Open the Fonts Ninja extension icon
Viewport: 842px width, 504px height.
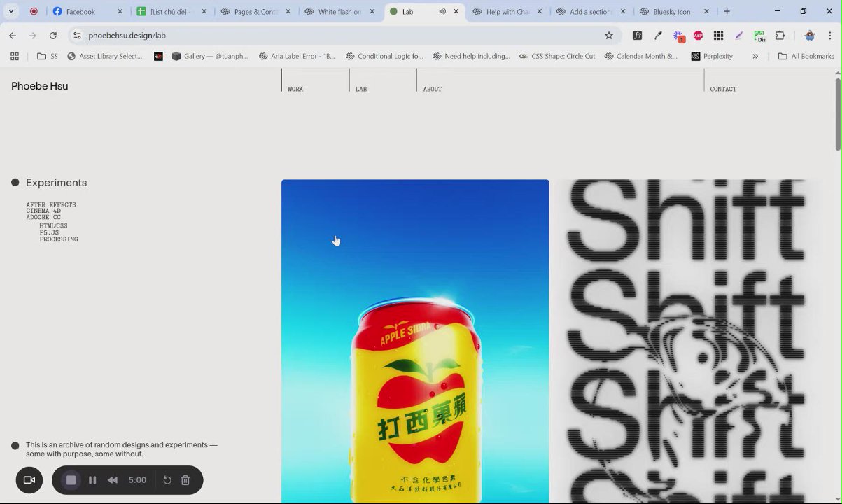point(638,36)
